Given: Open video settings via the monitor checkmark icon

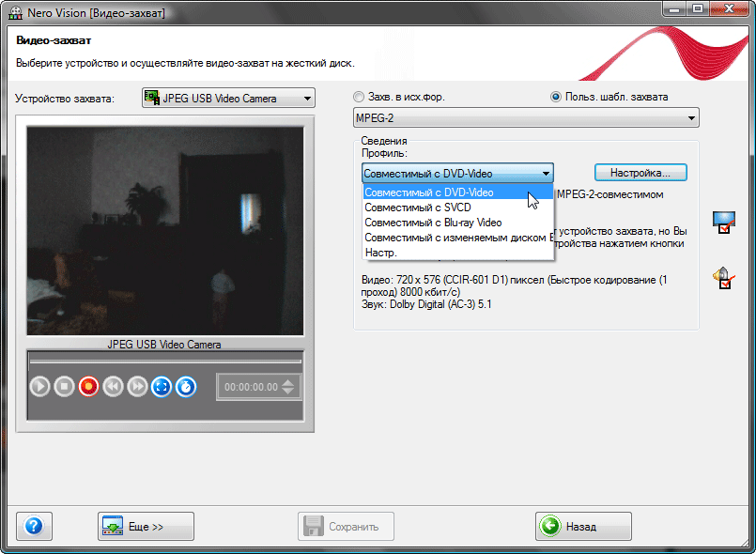Looking at the screenshot, I should click(x=724, y=223).
